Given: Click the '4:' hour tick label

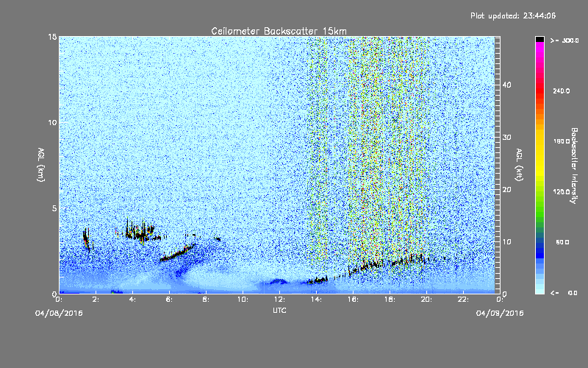Looking at the screenshot, I should pos(133,300).
